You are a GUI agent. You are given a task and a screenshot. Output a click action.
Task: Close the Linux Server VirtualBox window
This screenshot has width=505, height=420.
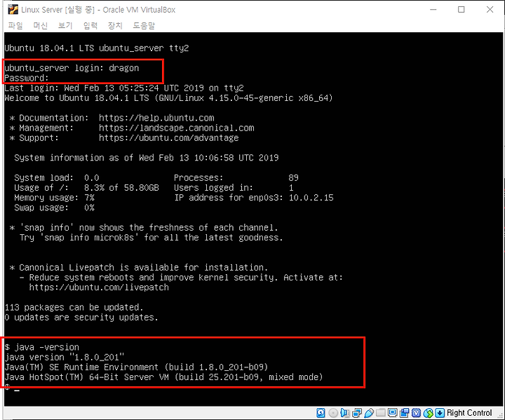tap(490, 10)
